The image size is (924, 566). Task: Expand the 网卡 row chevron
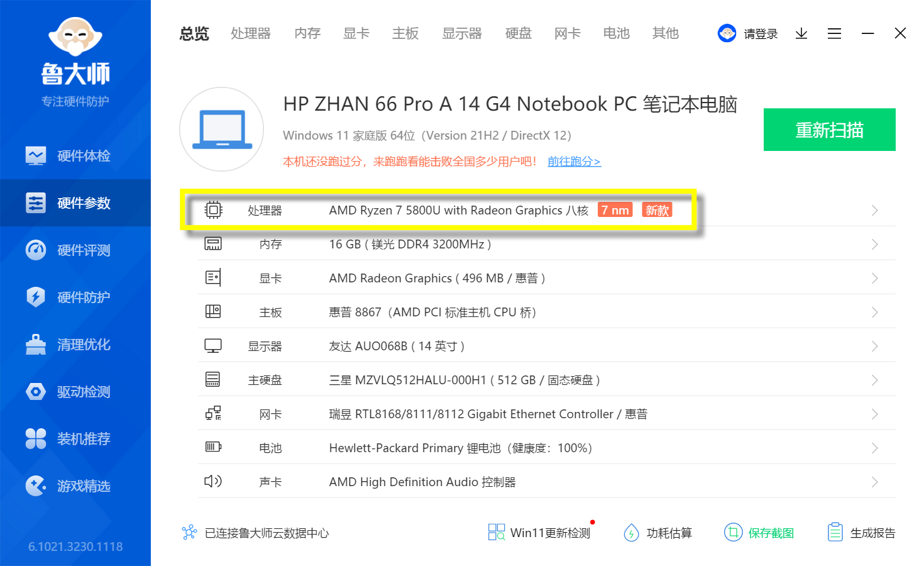pos(874,414)
